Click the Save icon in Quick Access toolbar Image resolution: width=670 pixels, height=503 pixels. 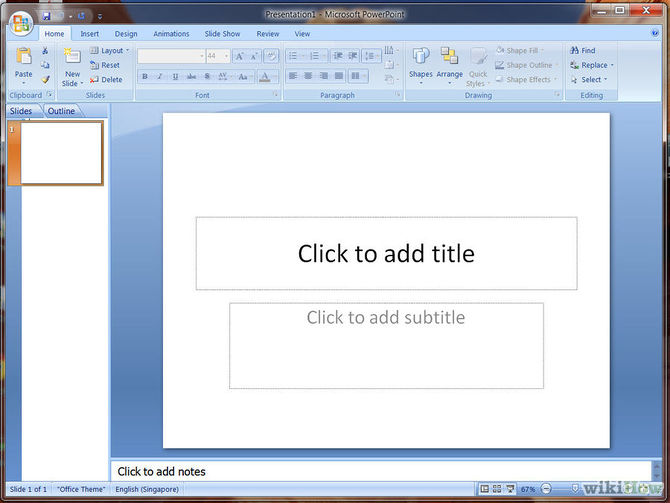pyautogui.click(x=46, y=16)
